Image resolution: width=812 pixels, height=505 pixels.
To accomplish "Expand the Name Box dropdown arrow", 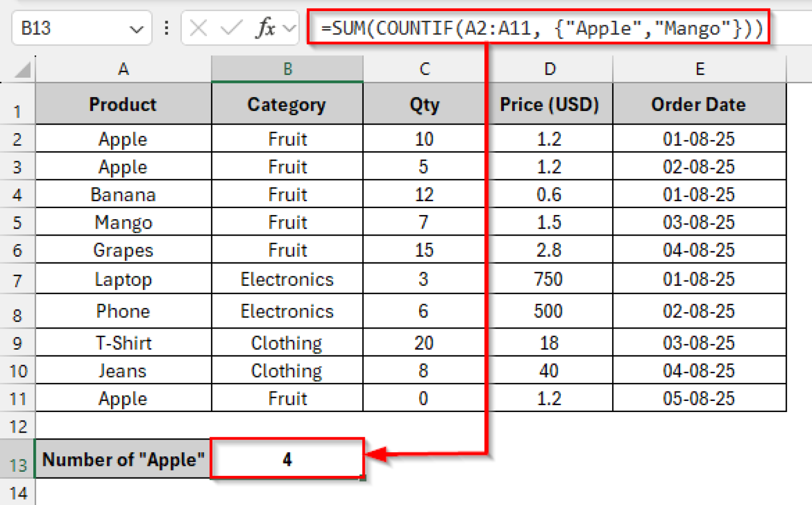I will tap(136, 29).
